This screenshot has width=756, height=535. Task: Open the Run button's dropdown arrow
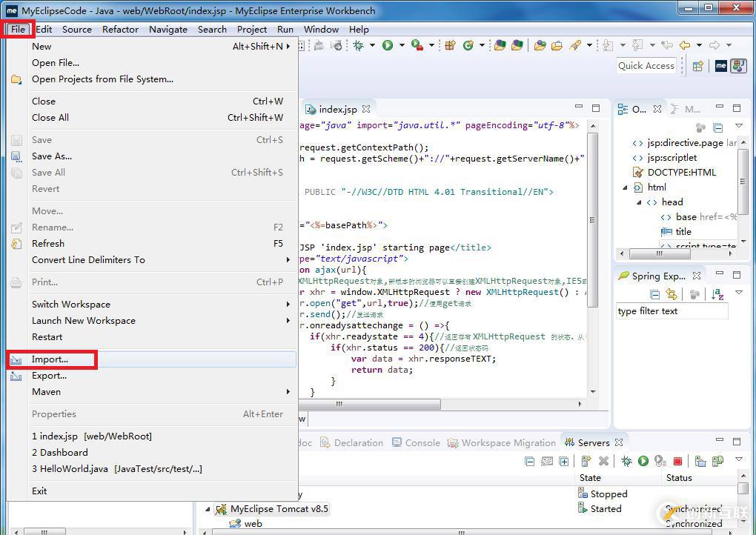click(x=402, y=45)
